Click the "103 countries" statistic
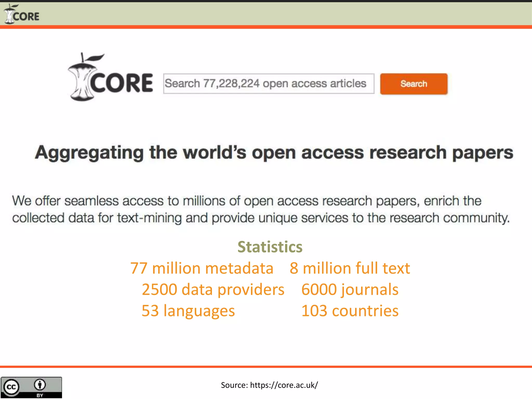Viewport: 532px width, 399px height. 350,311
